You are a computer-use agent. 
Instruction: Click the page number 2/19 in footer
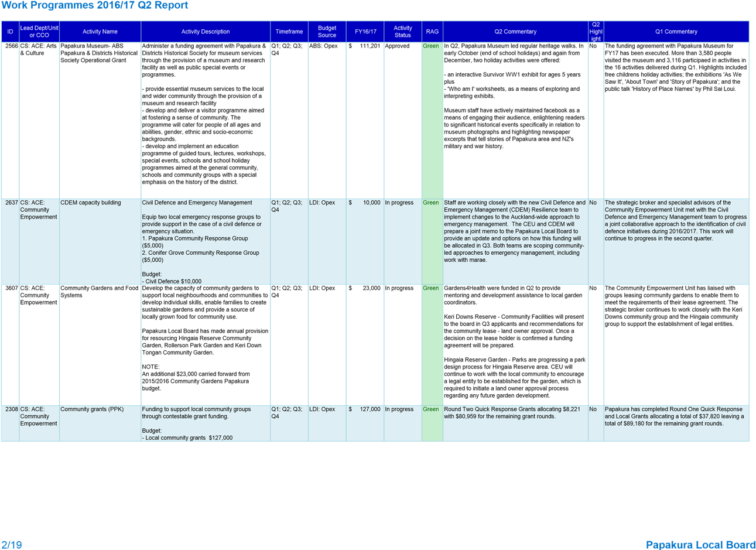click(12, 545)
